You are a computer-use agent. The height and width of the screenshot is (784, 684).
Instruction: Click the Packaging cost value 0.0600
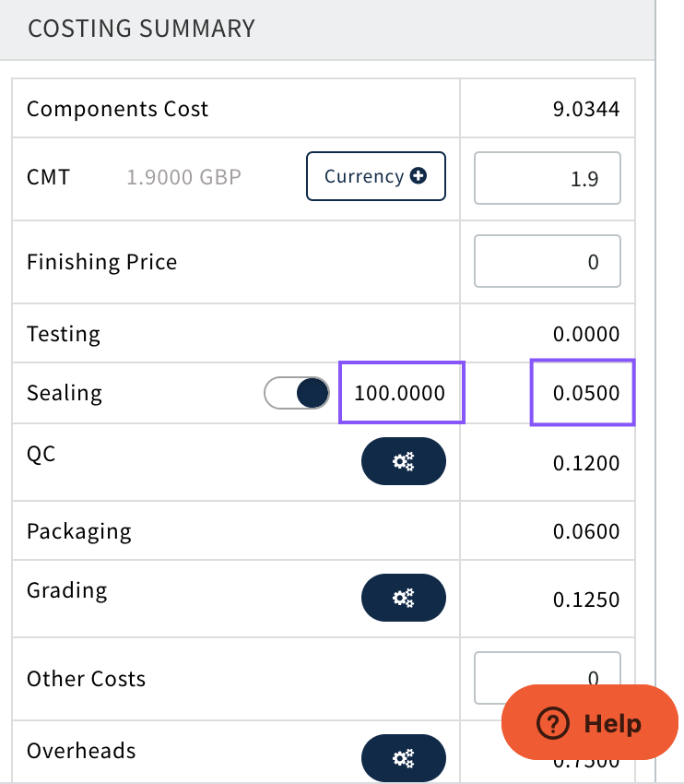pyautogui.click(x=586, y=532)
